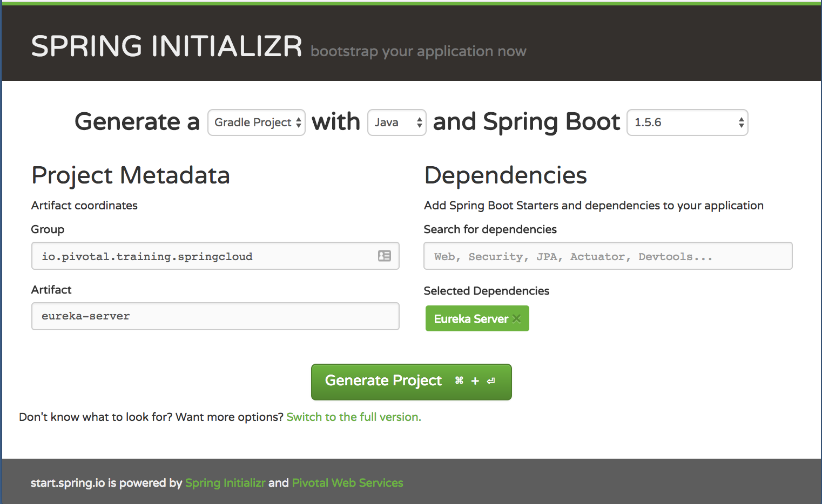Screen dimensions: 822x504
Task: Click the Artifact input field eureka-server
Action: click(215, 316)
